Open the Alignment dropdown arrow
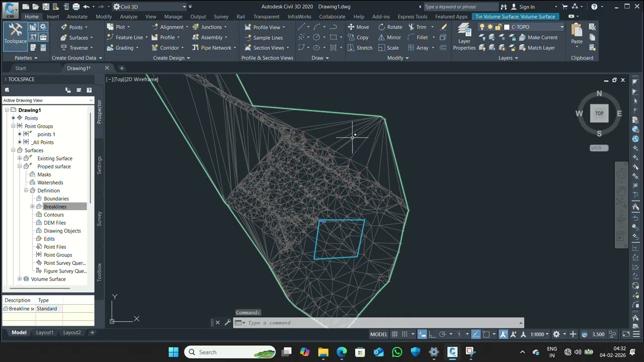The image size is (644, 362). pyautogui.click(x=187, y=27)
